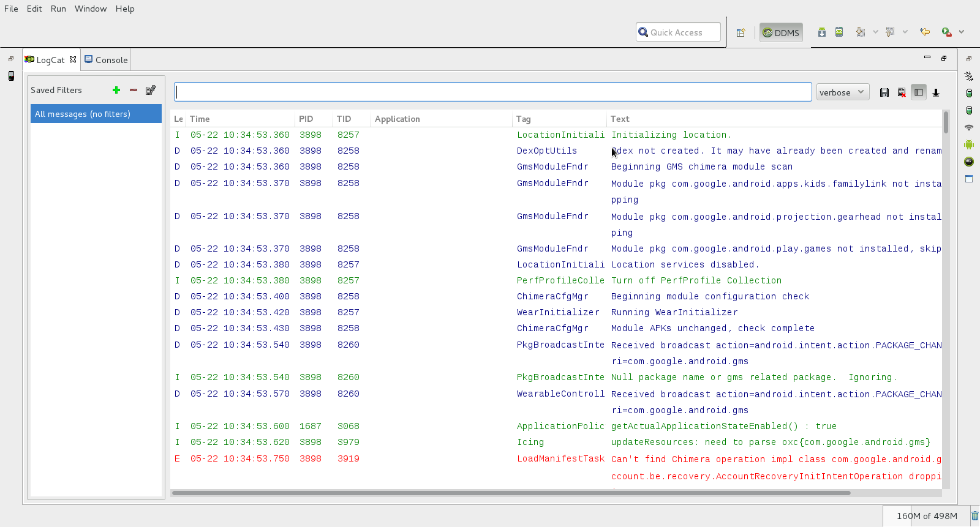The height and width of the screenshot is (527, 980).
Task: Click the Tag column header
Action: click(x=560, y=119)
